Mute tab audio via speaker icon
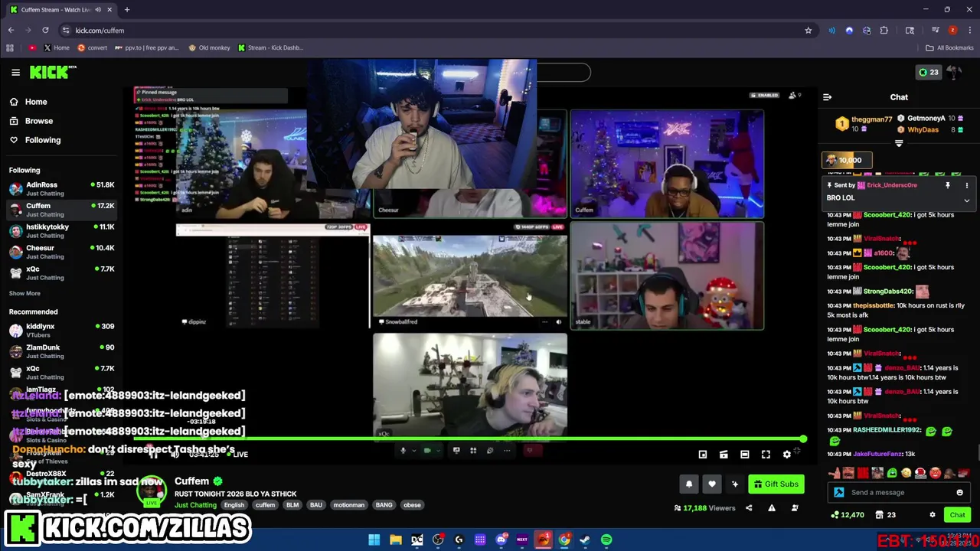980x551 pixels. [98, 10]
